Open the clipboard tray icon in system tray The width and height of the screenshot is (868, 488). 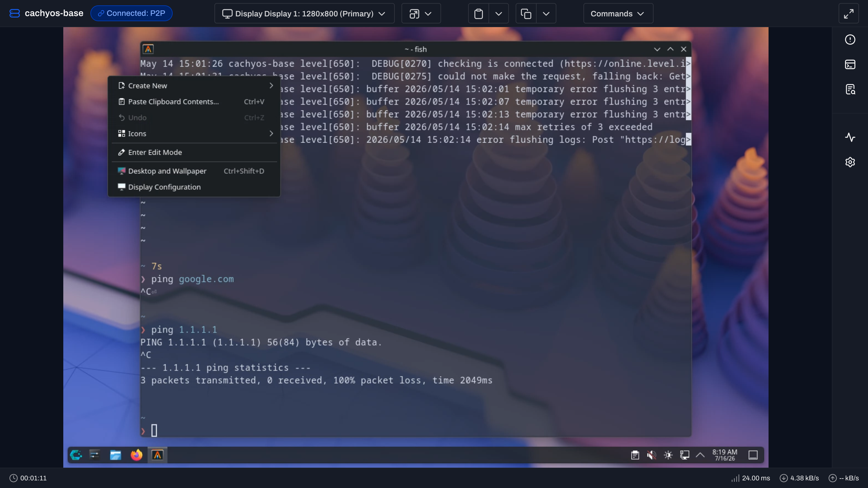point(635,455)
